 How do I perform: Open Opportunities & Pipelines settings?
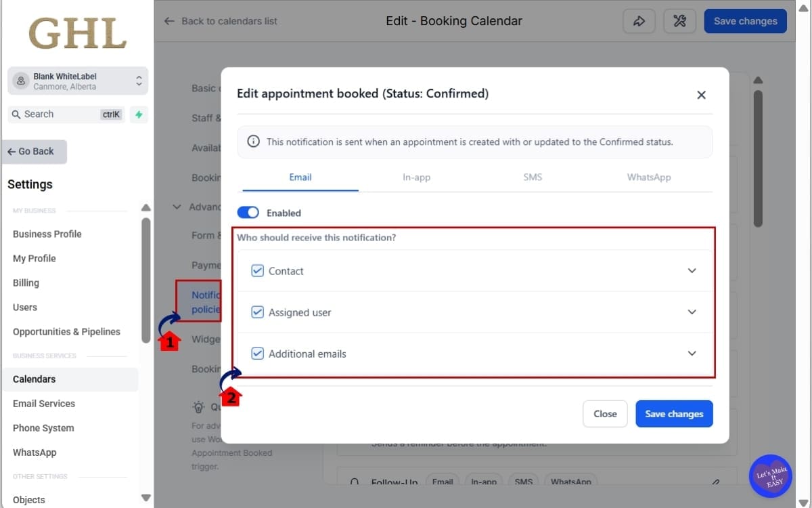coord(66,331)
